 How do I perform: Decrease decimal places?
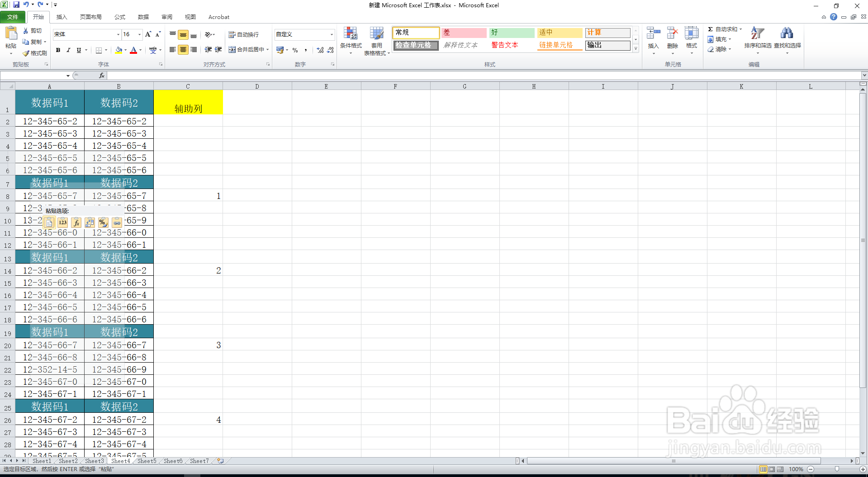coord(330,50)
